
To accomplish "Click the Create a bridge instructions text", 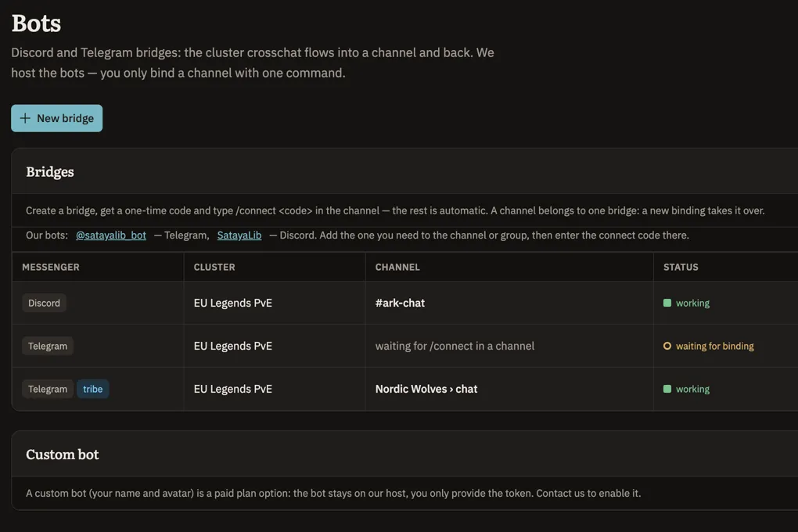I will point(395,210).
